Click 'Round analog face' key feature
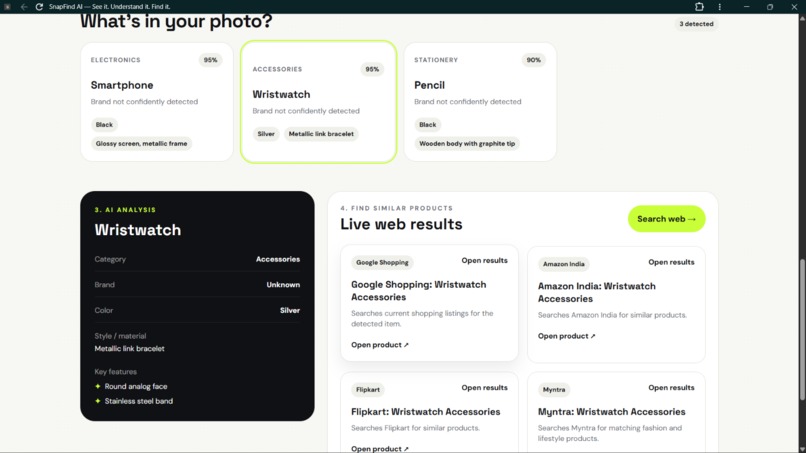This screenshot has width=806, height=453. click(x=136, y=387)
